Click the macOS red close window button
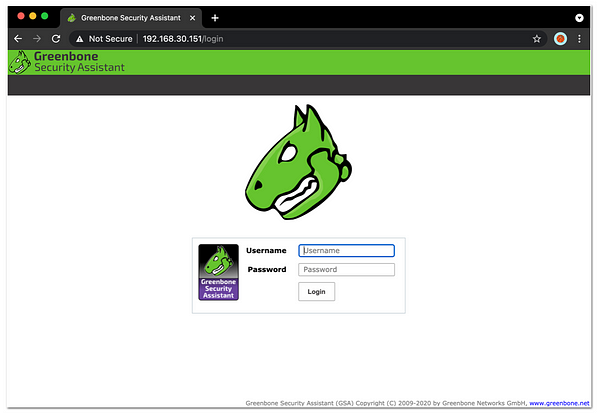 (21, 16)
